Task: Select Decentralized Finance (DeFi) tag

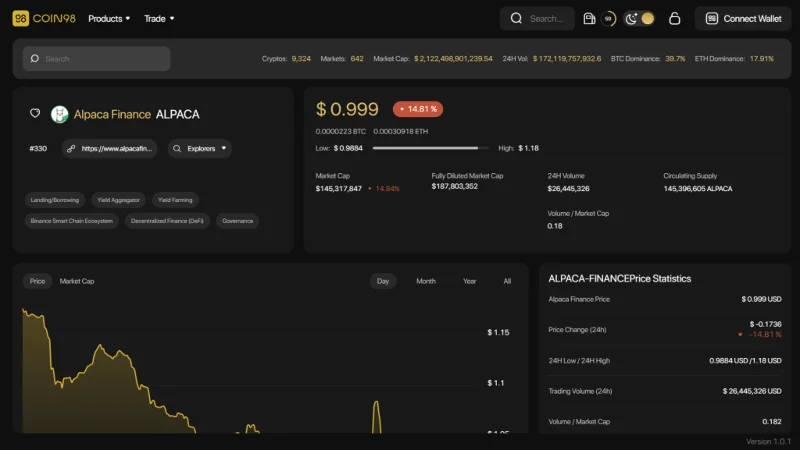Action: pos(167,221)
